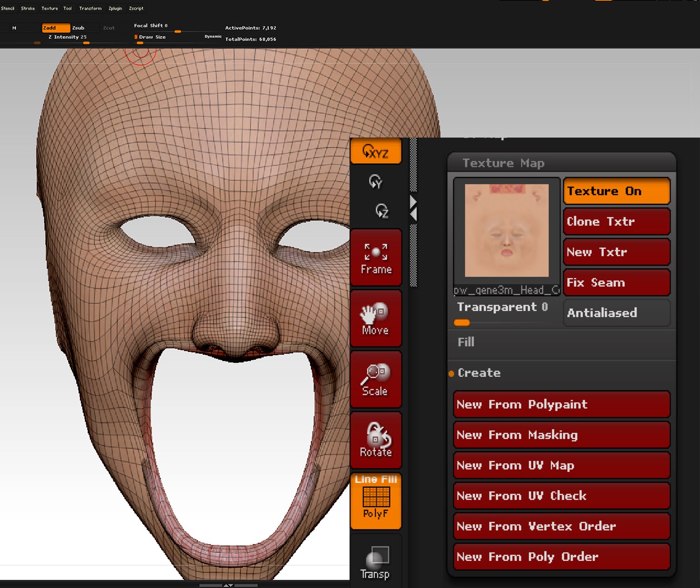700x588 pixels.
Task: Open the Stroke menu
Action: tap(28, 8)
